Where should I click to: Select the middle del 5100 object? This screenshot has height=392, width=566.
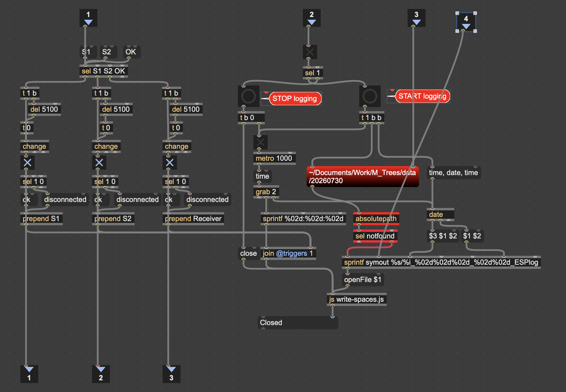click(x=116, y=109)
